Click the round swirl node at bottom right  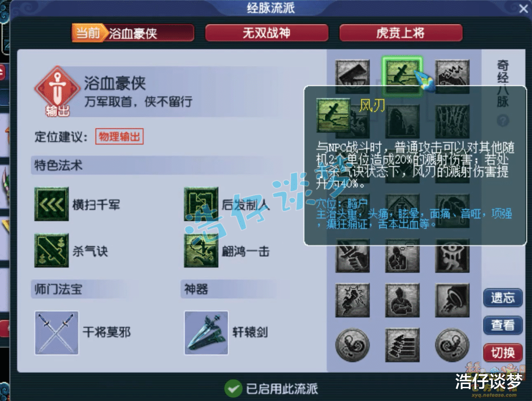(x=452, y=345)
